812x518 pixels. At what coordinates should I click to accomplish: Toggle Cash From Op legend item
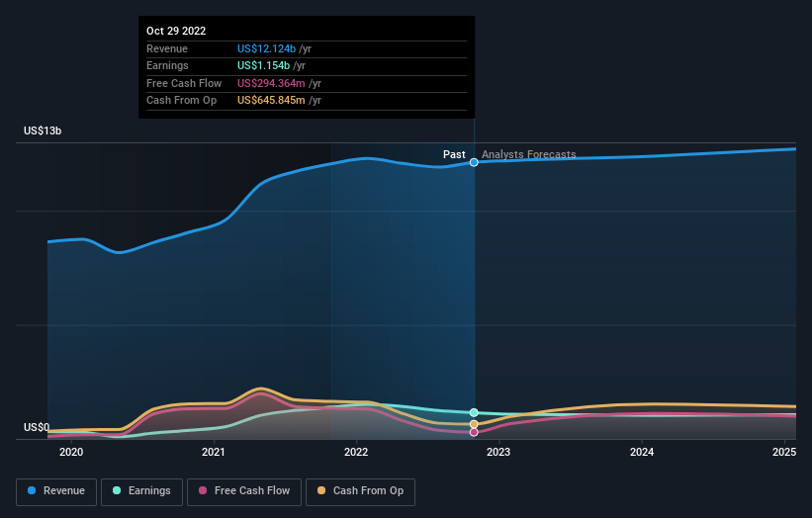coord(360,491)
